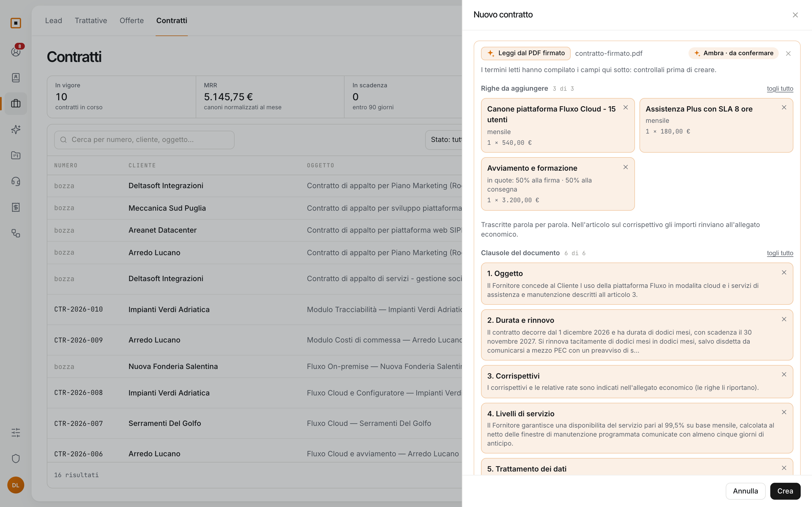Open the contacts icon in the sidebar

click(x=16, y=77)
